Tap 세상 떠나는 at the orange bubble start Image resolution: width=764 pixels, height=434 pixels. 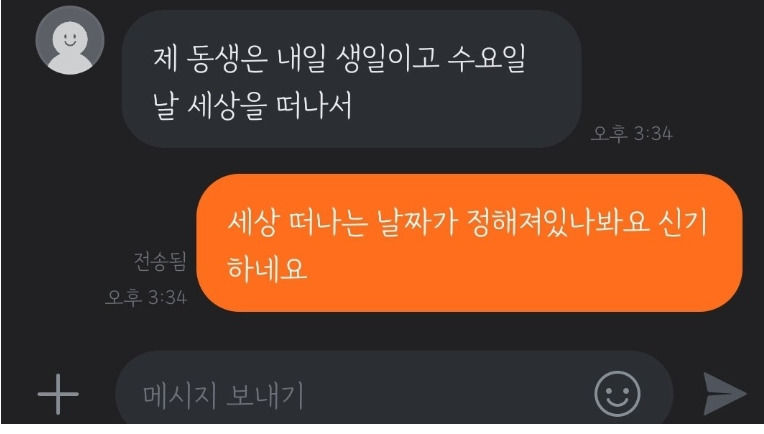pyautogui.click(x=297, y=223)
